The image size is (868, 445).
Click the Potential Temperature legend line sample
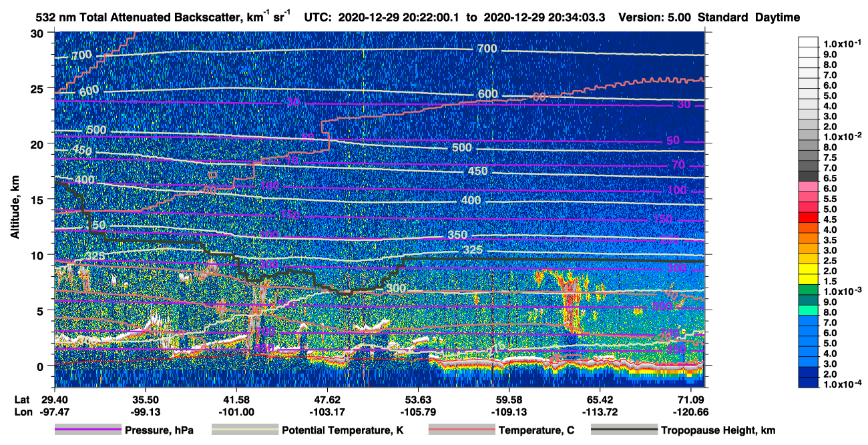click(x=245, y=430)
